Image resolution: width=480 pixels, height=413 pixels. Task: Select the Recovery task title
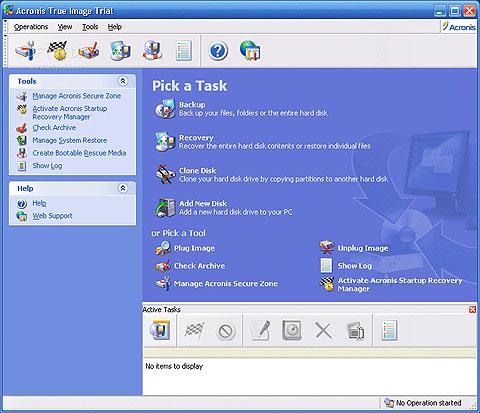pos(196,138)
